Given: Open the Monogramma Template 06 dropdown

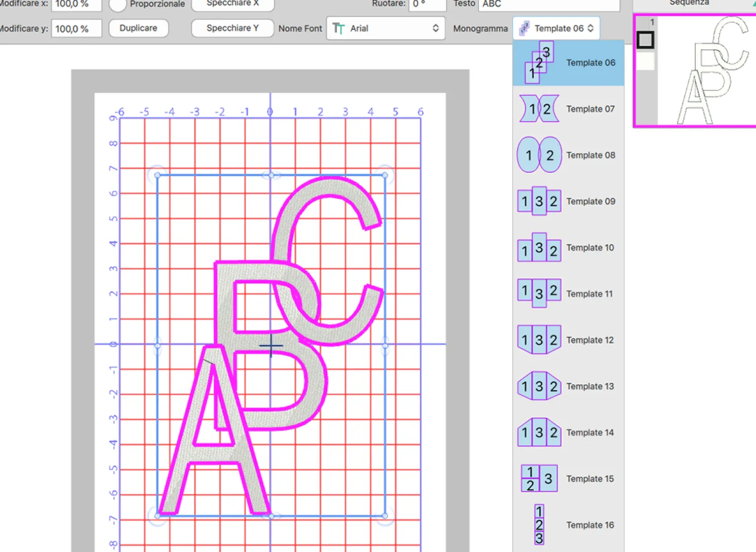Looking at the screenshot, I should pyautogui.click(x=556, y=28).
